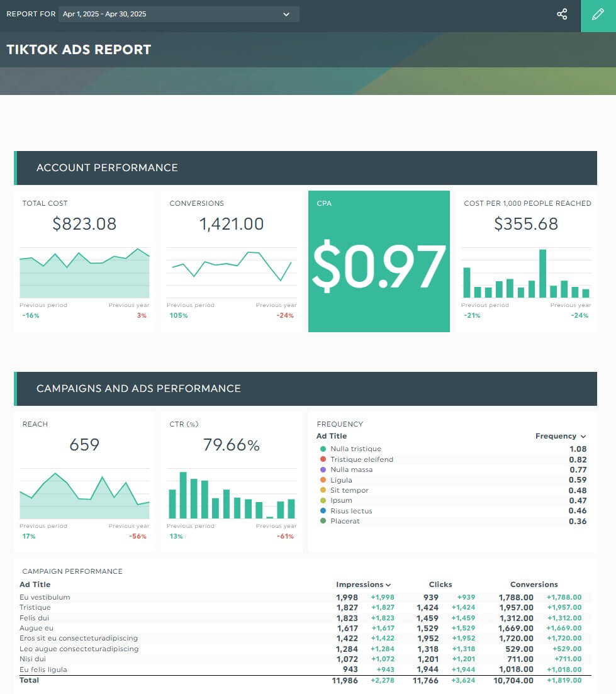
Task: Click green legend dot for Nulla tristique
Action: [323, 449]
